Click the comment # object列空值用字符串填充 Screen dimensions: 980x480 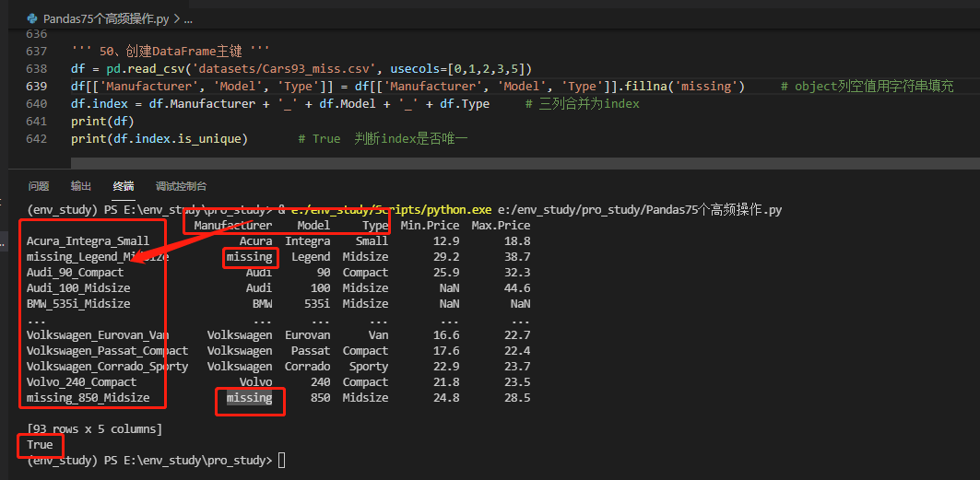pyautogui.click(x=868, y=86)
